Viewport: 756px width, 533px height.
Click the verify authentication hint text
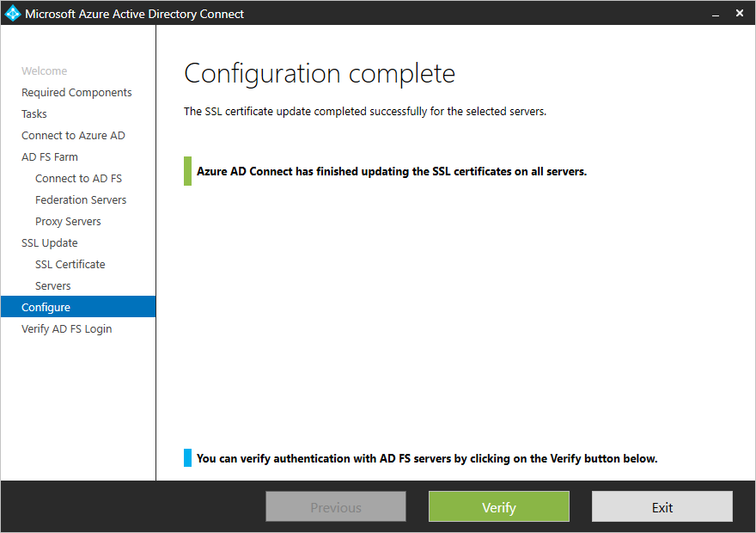pyautogui.click(x=427, y=459)
